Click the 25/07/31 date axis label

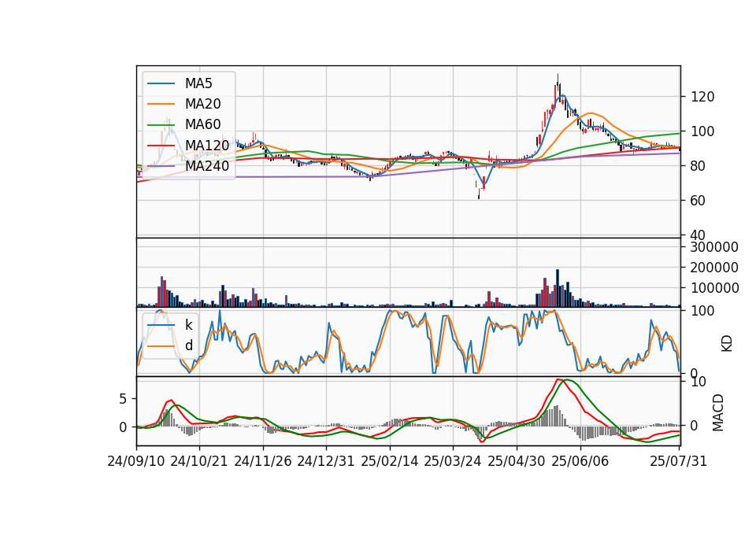click(x=678, y=462)
